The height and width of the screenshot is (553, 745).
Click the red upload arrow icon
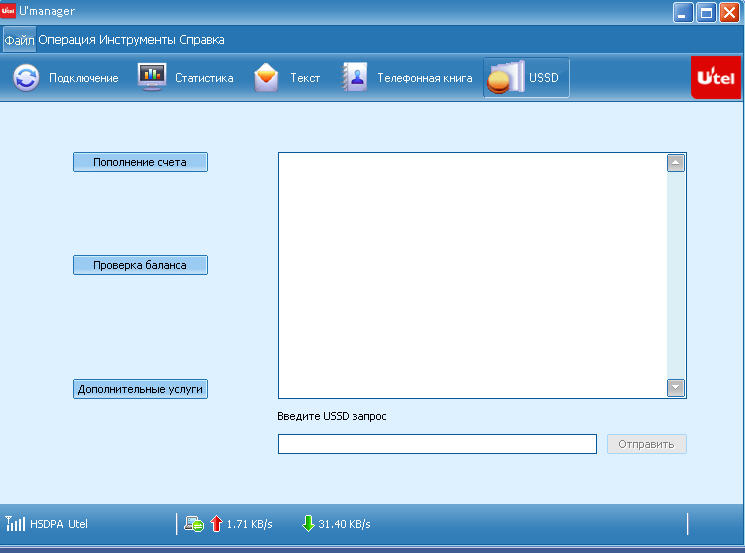(216, 524)
